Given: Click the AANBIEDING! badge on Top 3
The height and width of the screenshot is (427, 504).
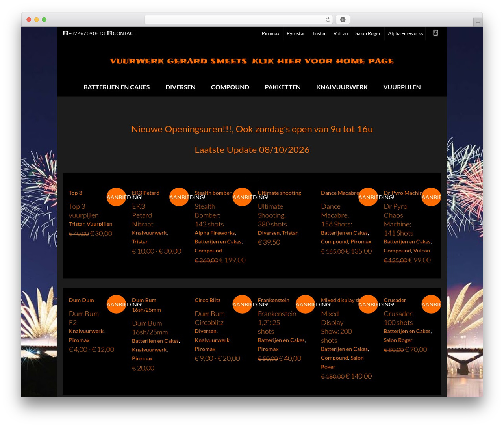Looking at the screenshot, I should (x=116, y=197).
